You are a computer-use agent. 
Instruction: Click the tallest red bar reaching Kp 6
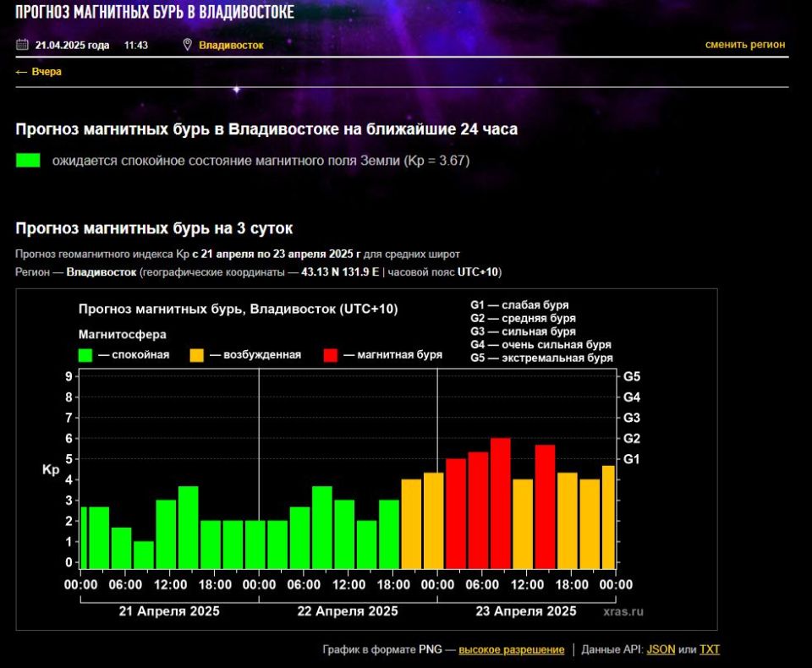point(500,503)
